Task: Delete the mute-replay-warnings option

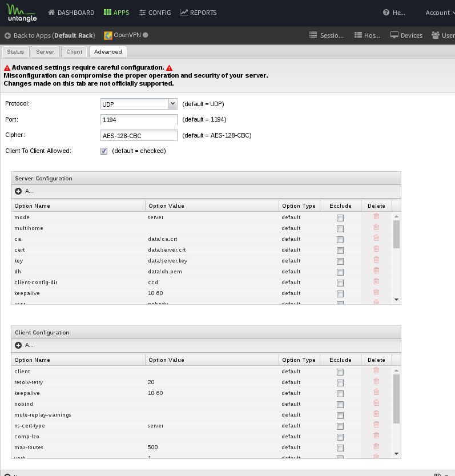Action: (376, 413)
